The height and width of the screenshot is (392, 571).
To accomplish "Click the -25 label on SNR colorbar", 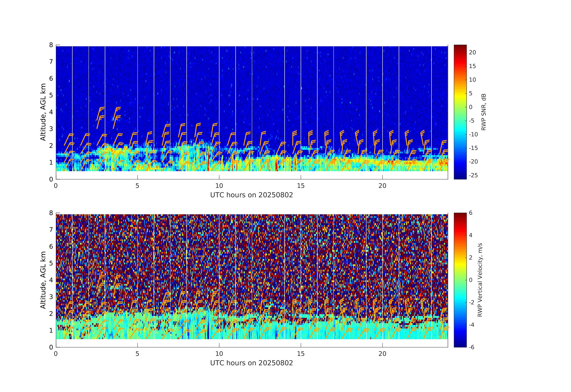I will pos(473,175).
